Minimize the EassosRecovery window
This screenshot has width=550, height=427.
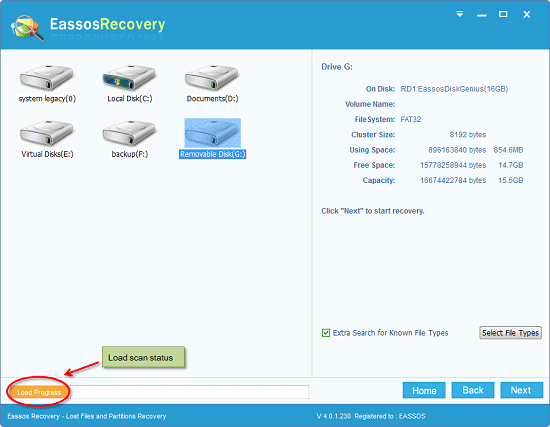[x=482, y=15]
